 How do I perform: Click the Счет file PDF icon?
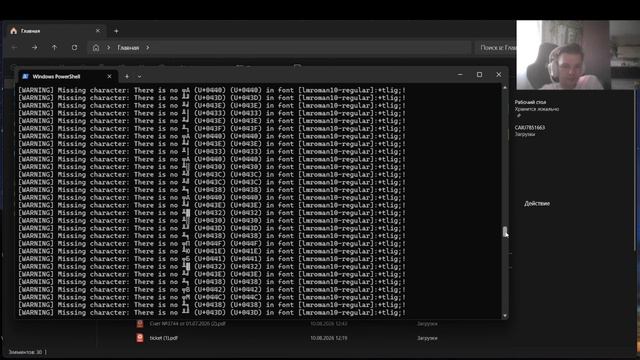click(140, 324)
